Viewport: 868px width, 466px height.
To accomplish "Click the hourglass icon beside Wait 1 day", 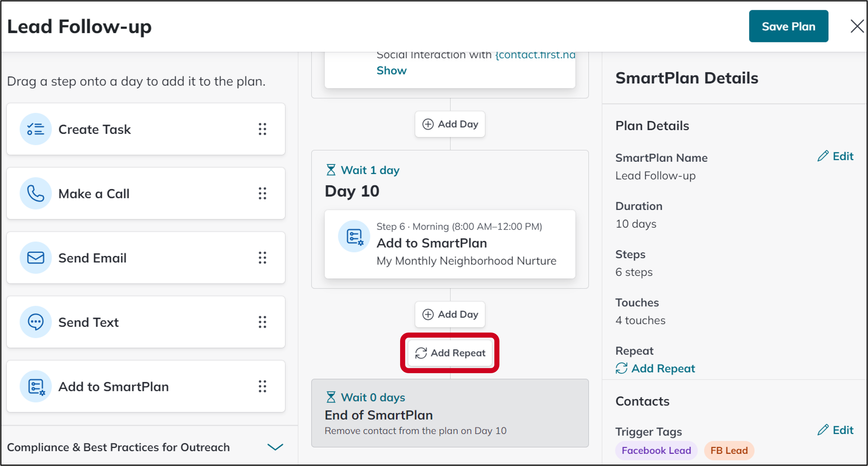I will [331, 169].
